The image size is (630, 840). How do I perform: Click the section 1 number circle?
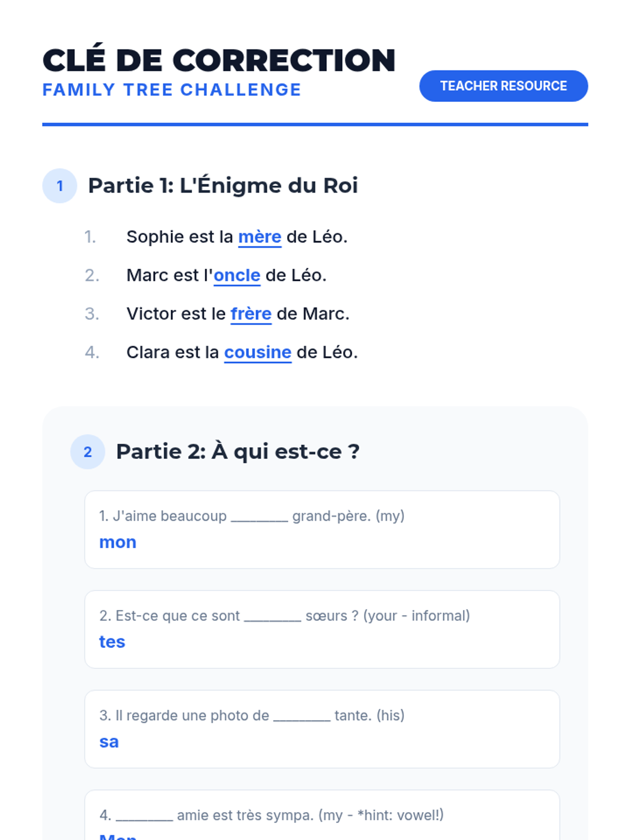(x=60, y=186)
